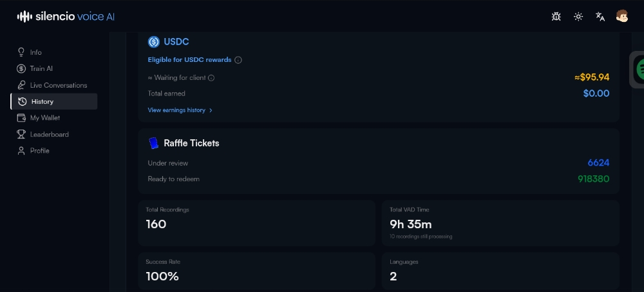This screenshot has width=644, height=292.
Task: Open the Info page
Action: coord(35,52)
